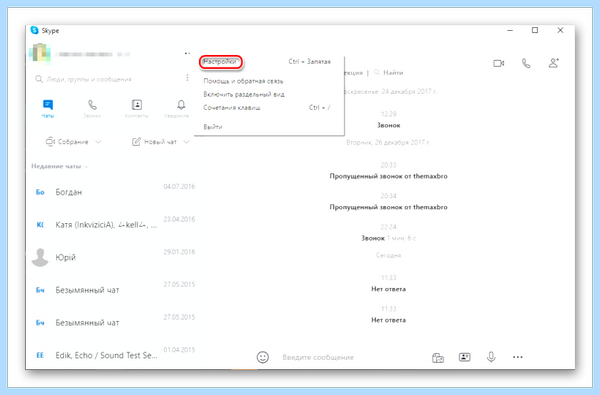Open dial pad dots beside search
The height and width of the screenshot is (395, 600).
click(x=187, y=78)
